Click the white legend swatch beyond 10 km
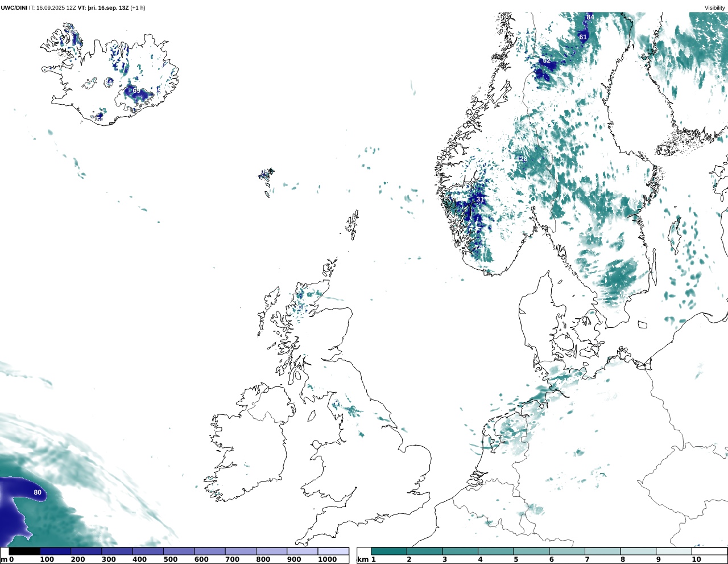The image size is (728, 564). point(709,551)
